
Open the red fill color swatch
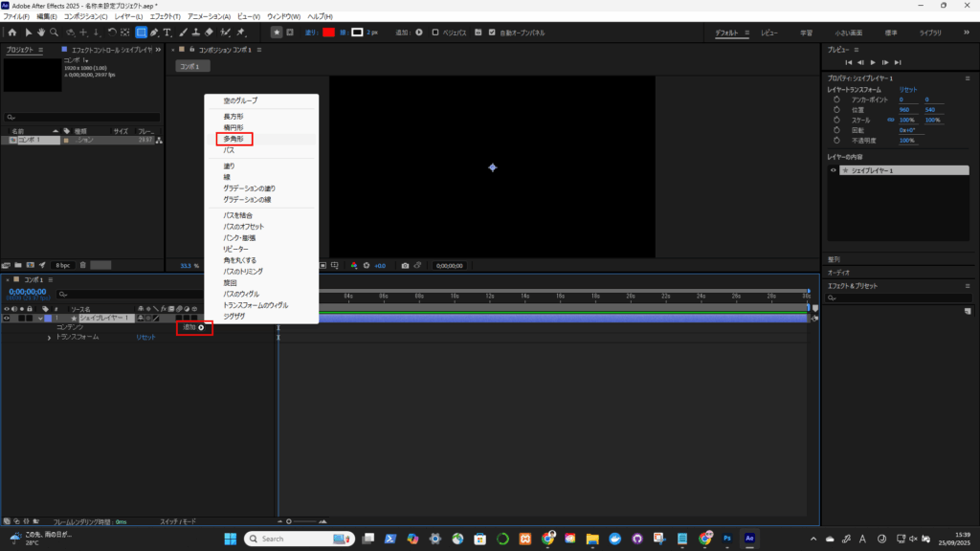328,32
